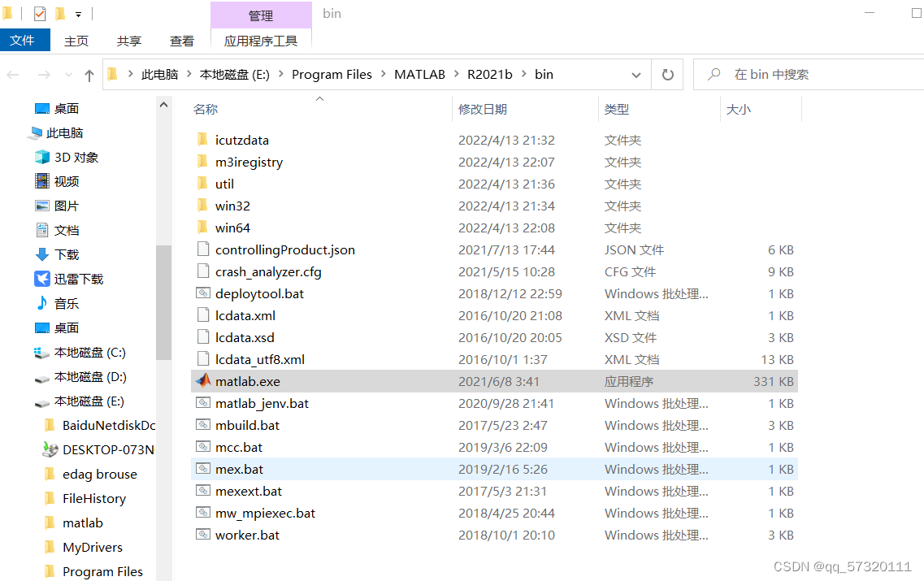Screen dimensions: 924x581
Task: Click R2021b in the address bar path
Action: [x=490, y=74]
